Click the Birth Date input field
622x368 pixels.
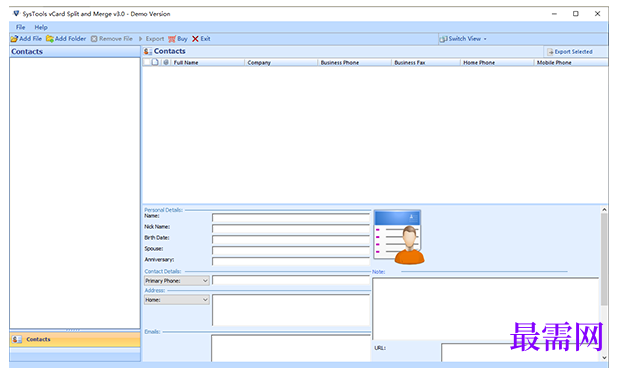[x=291, y=240]
